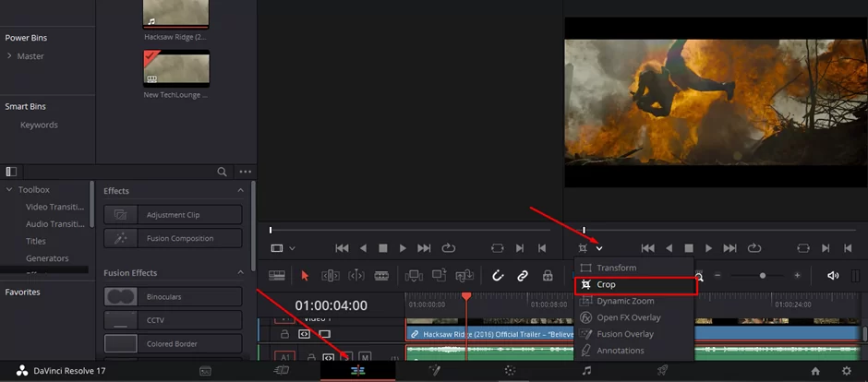
Task: Toggle auto track selector on Video 1
Action: click(x=304, y=334)
